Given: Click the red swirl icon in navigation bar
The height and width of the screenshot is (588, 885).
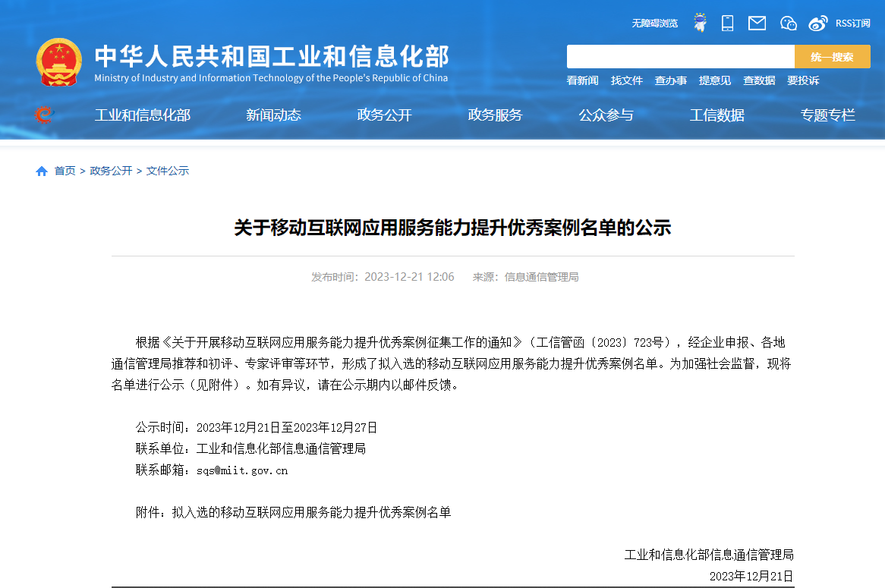Looking at the screenshot, I should 44,115.
